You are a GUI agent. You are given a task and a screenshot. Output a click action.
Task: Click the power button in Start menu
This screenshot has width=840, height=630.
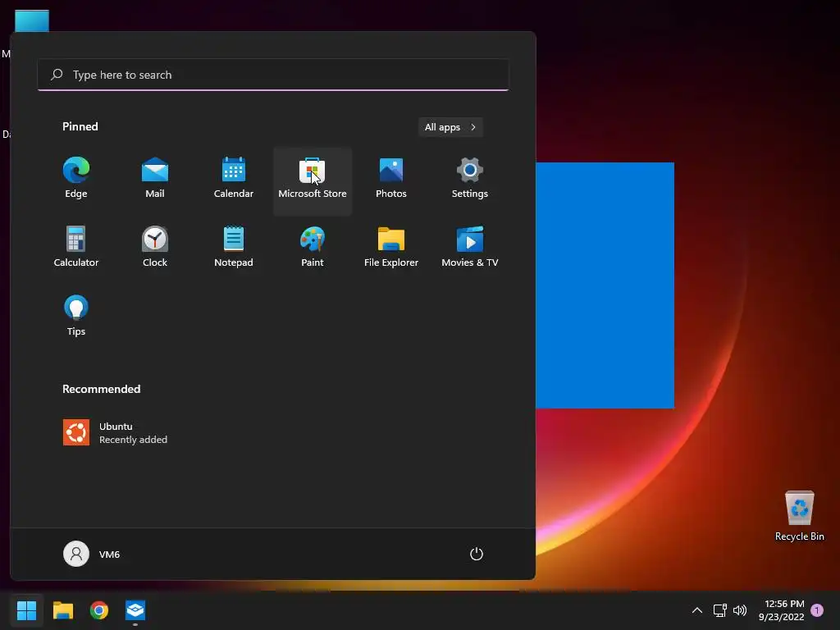[477, 554]
